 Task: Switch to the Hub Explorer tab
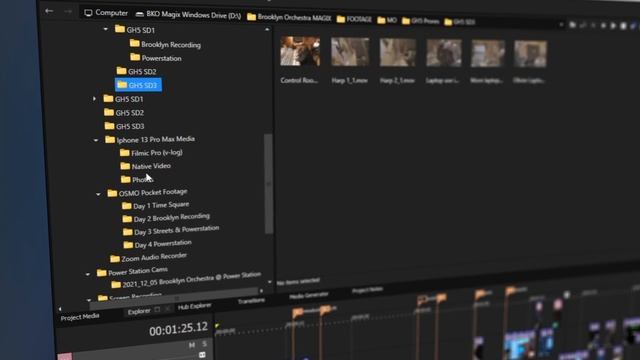pyautogui.click(x=194, y=306)
